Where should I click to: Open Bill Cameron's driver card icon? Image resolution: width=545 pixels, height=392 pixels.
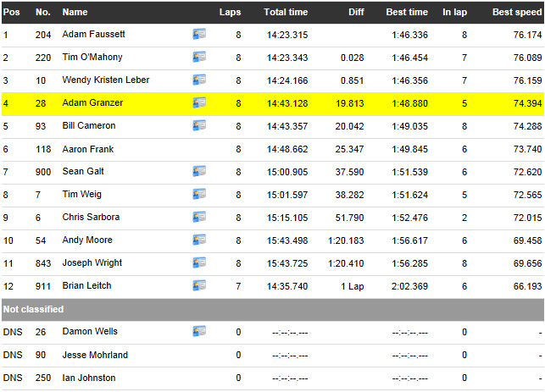pyautogui.click(x=199, y=126)
